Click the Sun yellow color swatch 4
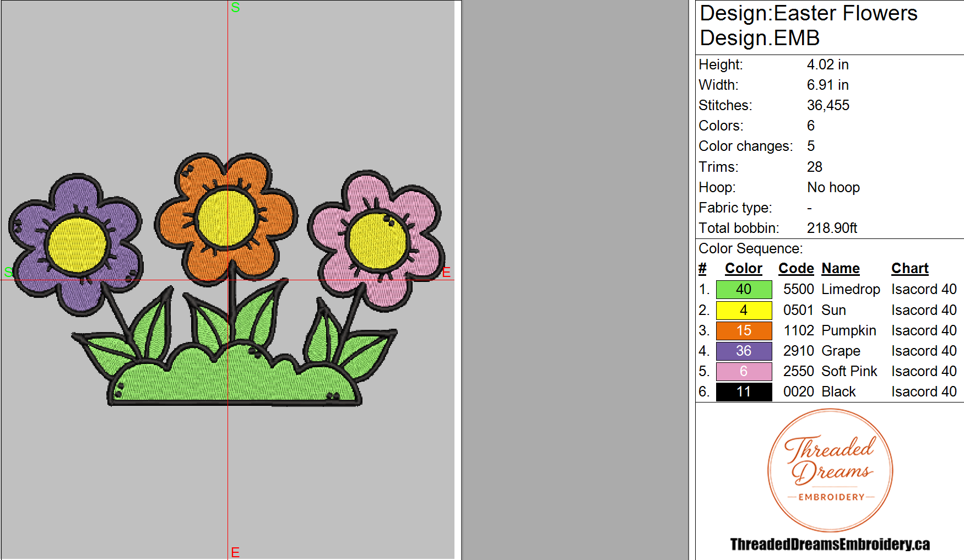Screen dimensions: 964x560 click(x=744, y=311)
